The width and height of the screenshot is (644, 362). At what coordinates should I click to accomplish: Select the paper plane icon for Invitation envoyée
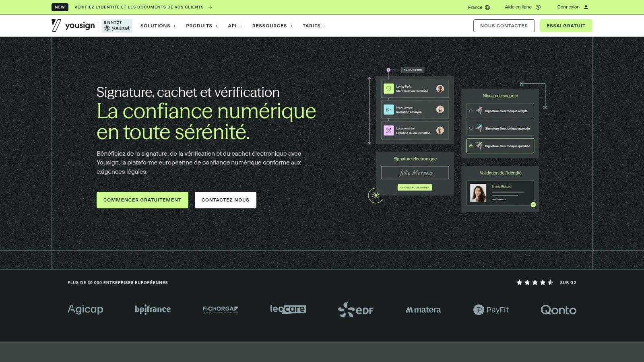388,109
